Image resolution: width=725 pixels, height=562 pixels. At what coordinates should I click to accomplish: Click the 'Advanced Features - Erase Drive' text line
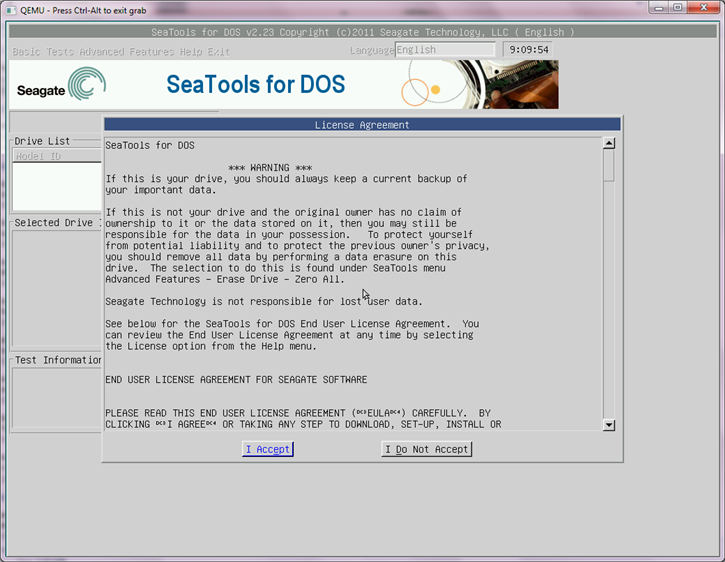(225, 279)
